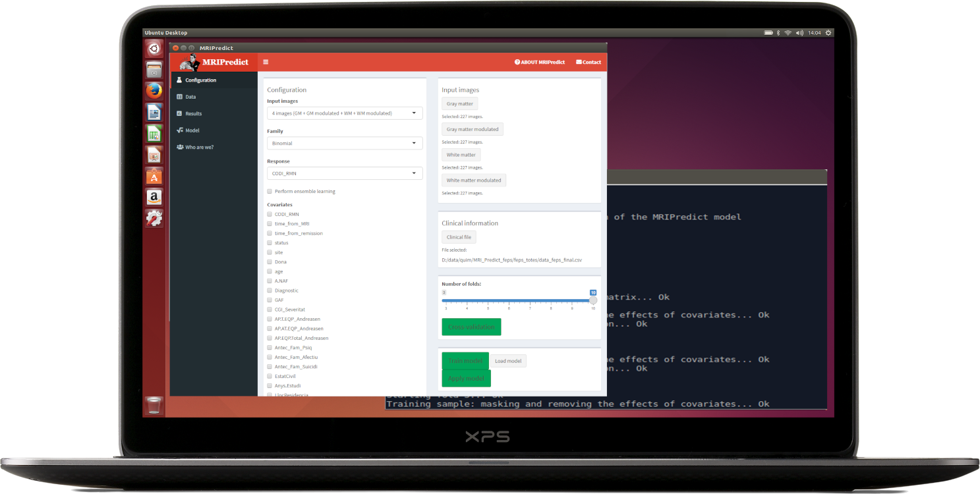Check the age covariate box

(x=270, y=271)
